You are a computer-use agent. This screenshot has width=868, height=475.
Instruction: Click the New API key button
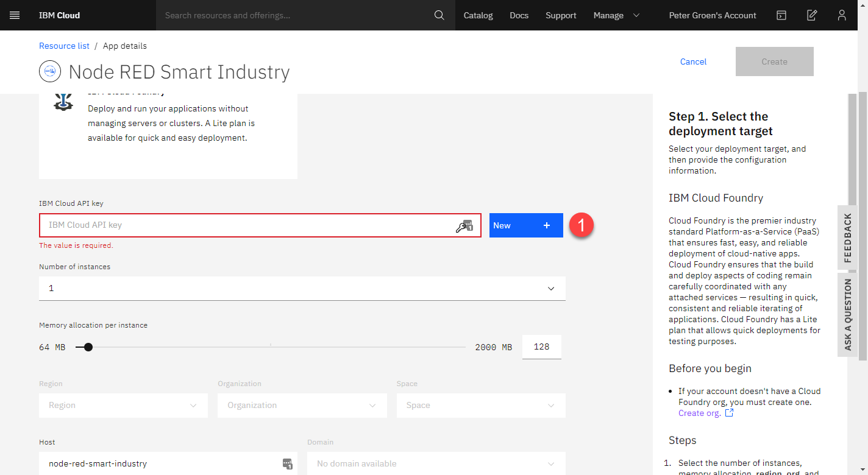(x=526, y=225)
